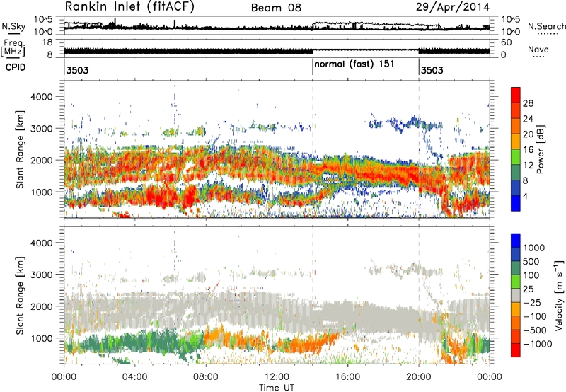
Task: Click the '12:00' time axis tick label
Action: (x=277, y=377)
